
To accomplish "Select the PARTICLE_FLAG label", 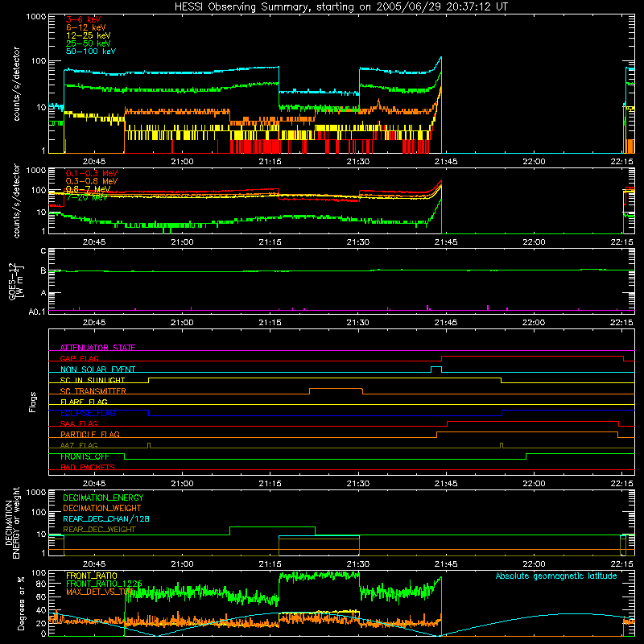I will click(90, 435).
